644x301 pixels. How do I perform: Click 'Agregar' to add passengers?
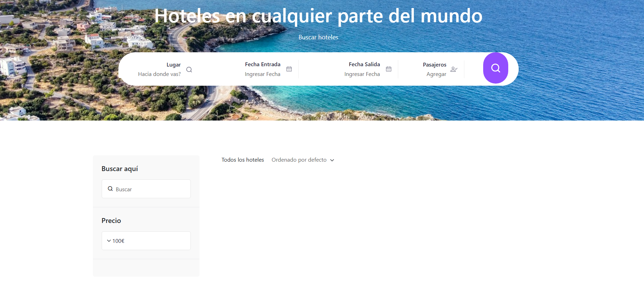point(436,74)
